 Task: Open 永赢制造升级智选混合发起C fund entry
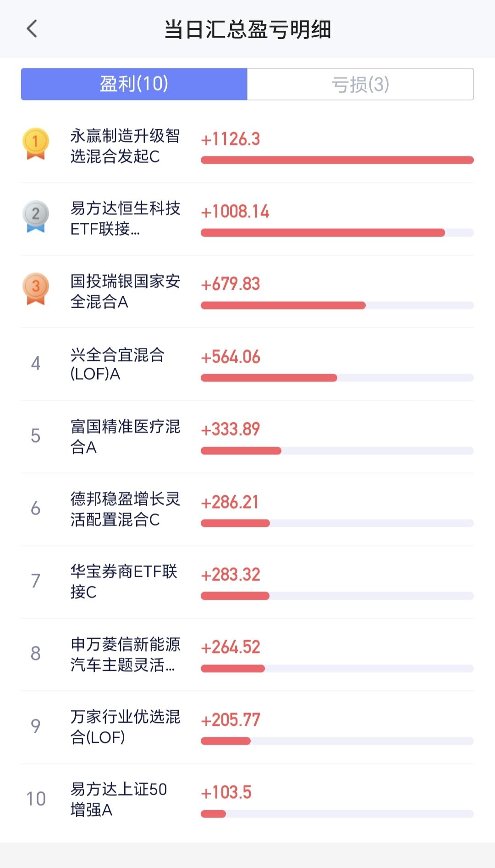click(247, 147)
